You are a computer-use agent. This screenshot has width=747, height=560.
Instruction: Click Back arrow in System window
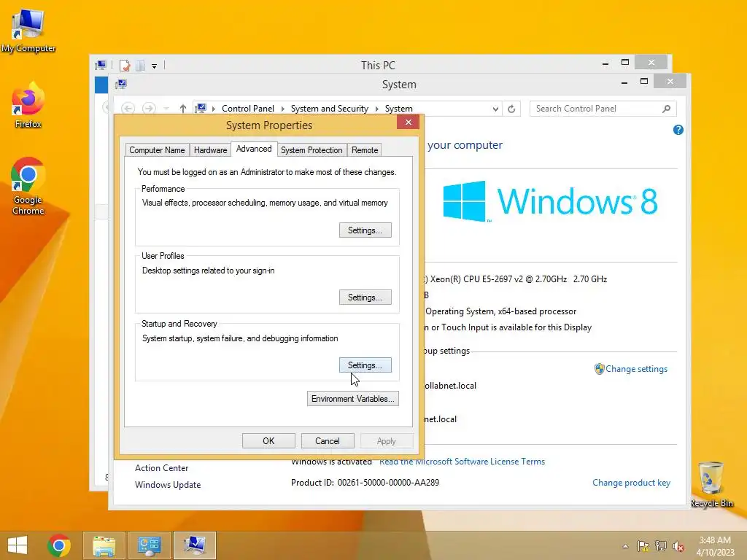coord(128,109)
